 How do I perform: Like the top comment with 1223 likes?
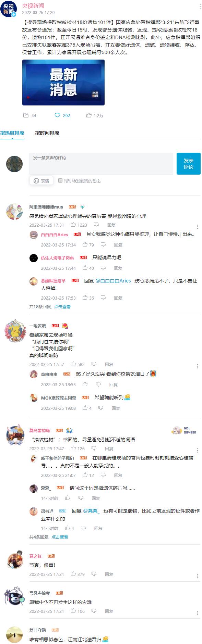pyautogui.click(x=73, y=225)
